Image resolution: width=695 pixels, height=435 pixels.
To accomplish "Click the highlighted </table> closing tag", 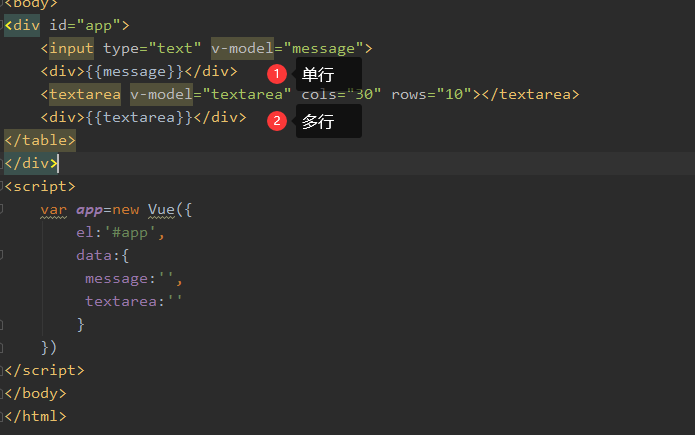I will tap(40, 141).
